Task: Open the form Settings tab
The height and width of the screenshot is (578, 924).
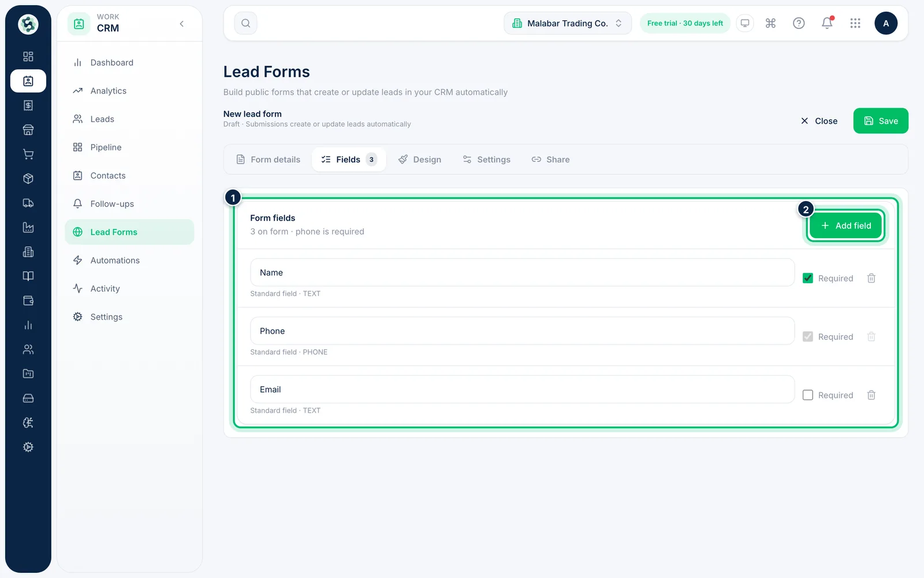Action: [486, 160]
